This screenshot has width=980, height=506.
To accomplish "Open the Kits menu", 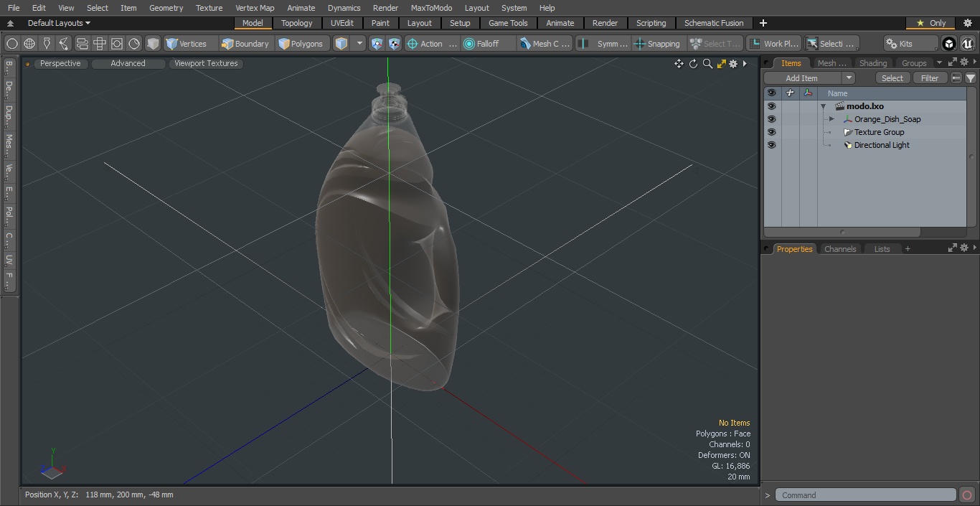I will [910, 44].
